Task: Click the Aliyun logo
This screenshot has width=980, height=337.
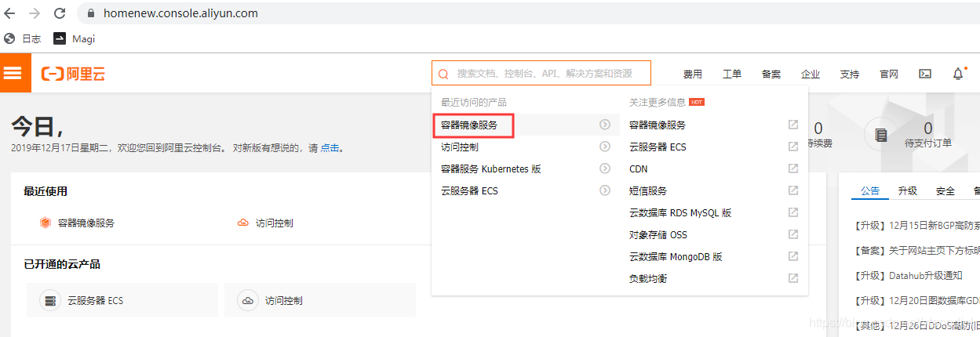Action: (x=74, y=74)
